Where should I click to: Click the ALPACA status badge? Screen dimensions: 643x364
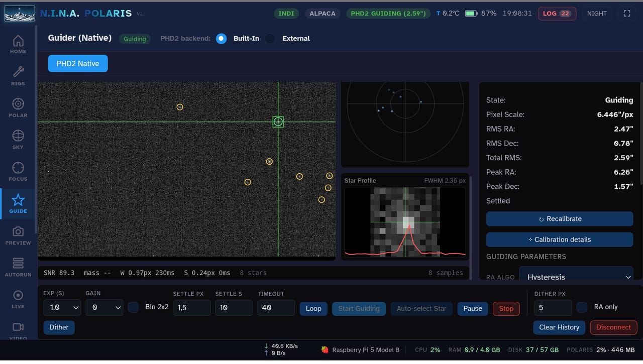point(323,14)
